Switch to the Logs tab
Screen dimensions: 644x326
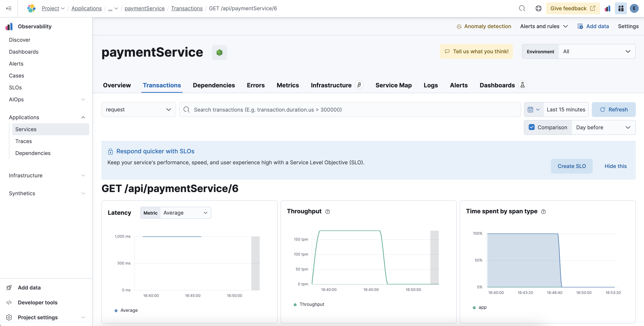coord(431,85)
